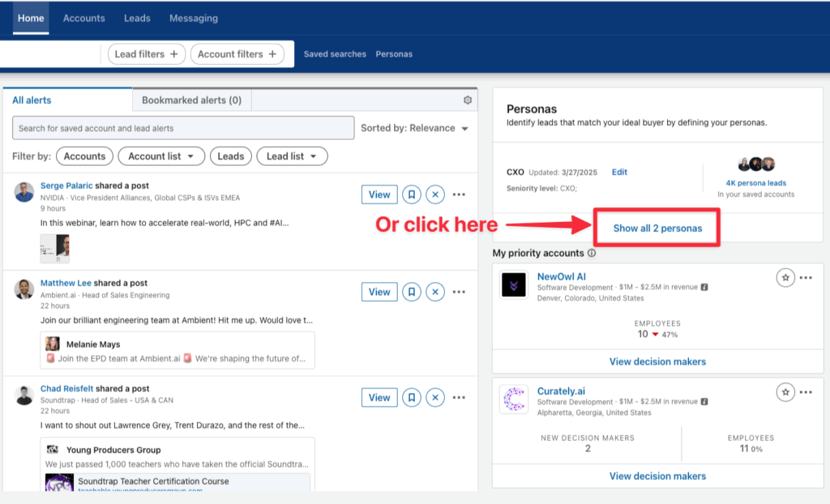
Task: Click Chad Reisfelt's profile photo
Action: 24,395
